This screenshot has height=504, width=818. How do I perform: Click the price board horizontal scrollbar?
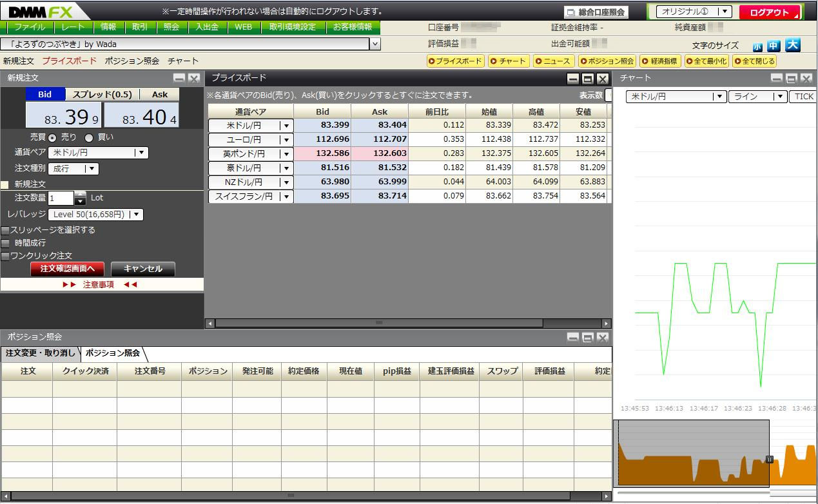(379, 323)
